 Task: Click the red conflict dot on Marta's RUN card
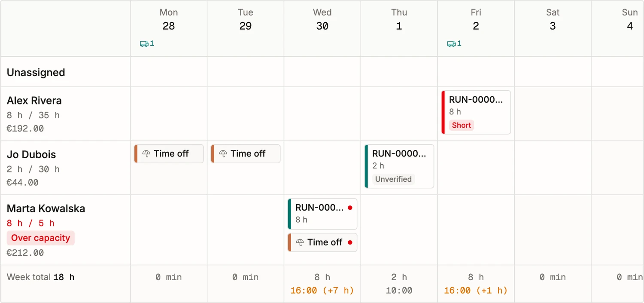(350, 208)
